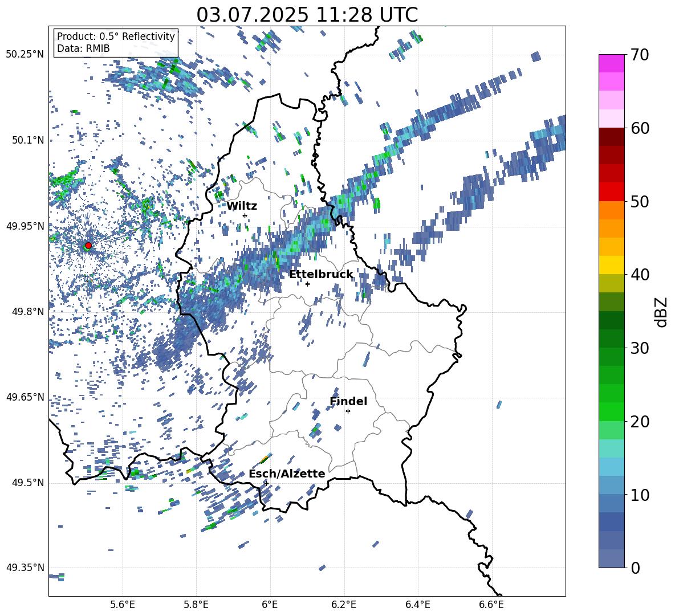The image size is (675, 616).
Task: Click the 49.35°N latitude label
Action: [x=25, y=568]
